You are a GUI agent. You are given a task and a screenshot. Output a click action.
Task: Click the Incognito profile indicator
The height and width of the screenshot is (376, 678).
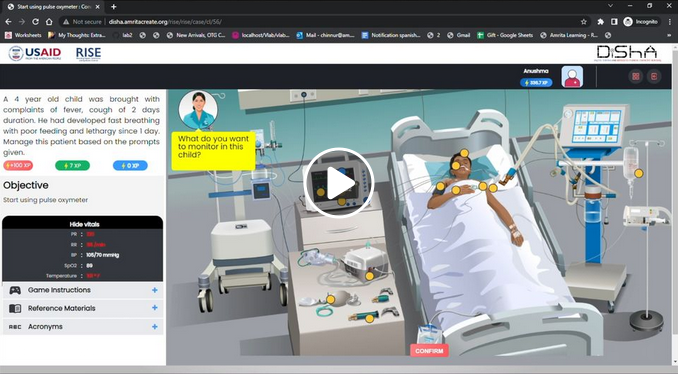tap(641, 22)
